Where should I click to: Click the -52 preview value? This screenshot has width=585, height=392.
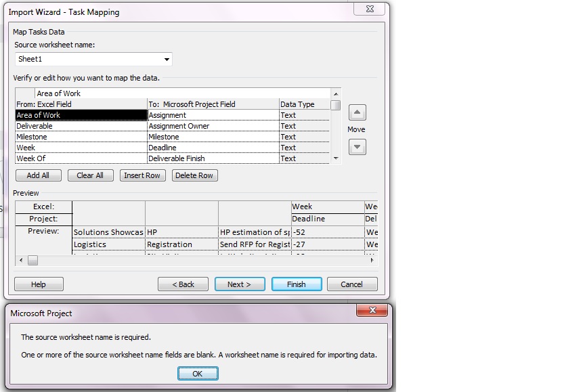(328, 232)
